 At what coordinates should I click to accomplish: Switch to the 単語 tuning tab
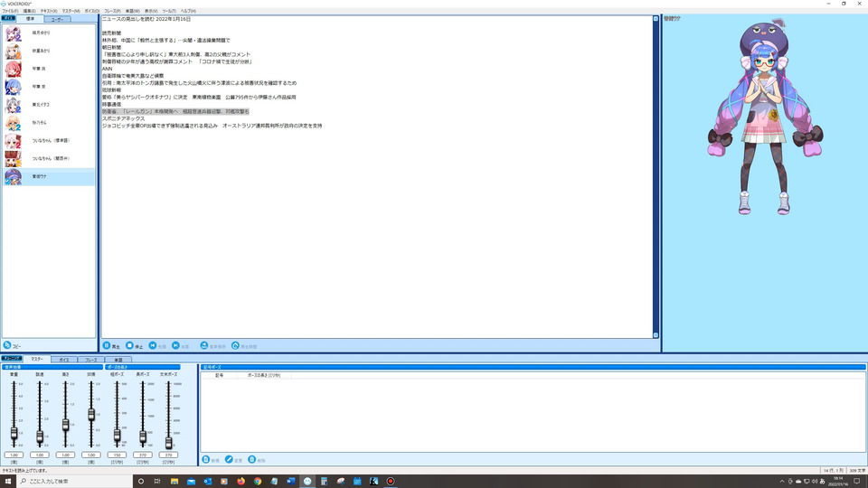[x=118, y=360]
